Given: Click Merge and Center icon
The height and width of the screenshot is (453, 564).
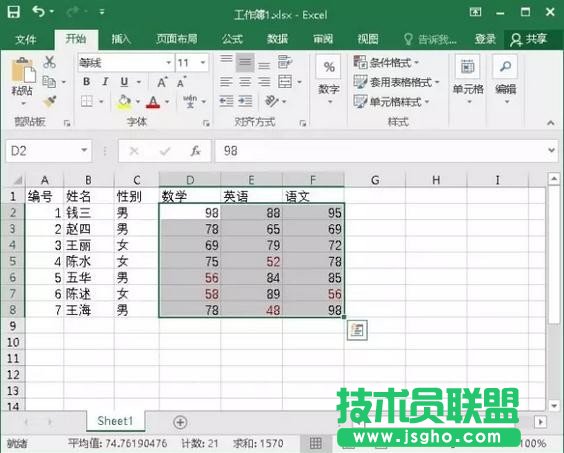Looking at the screenshot, I should 285,82.
